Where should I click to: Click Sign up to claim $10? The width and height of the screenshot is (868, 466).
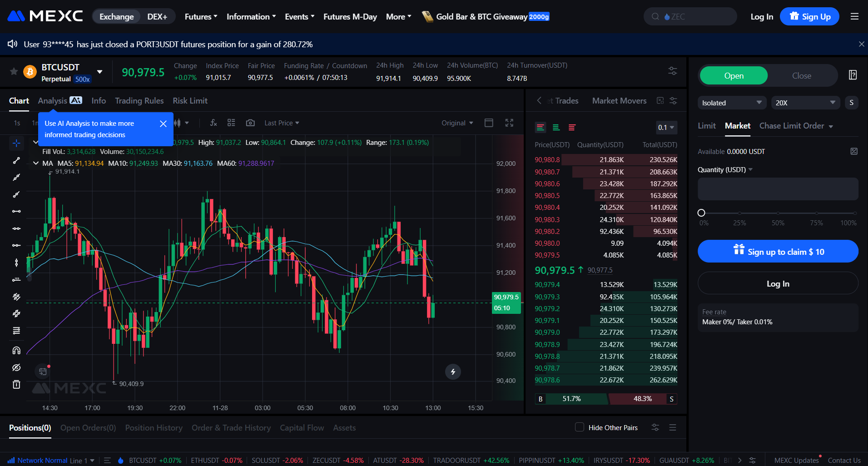778,251
